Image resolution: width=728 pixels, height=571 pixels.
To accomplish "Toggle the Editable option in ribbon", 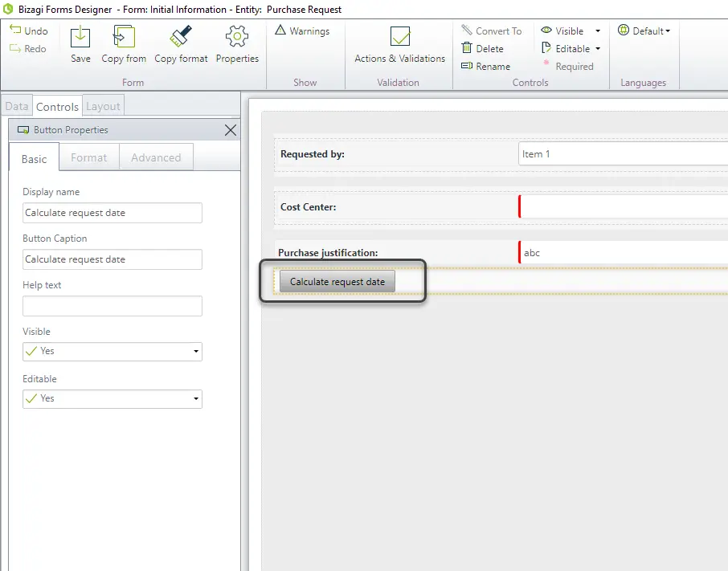I will tap(566, 48).
